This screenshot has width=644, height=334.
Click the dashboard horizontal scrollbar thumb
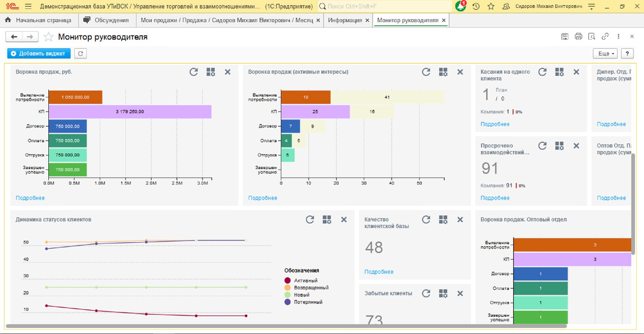tap(287, 326)
